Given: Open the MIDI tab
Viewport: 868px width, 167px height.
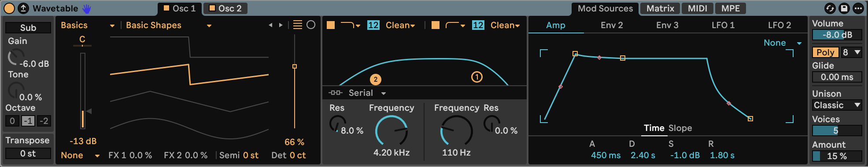Looking at the screenshot, I should (x=698, y=8).
